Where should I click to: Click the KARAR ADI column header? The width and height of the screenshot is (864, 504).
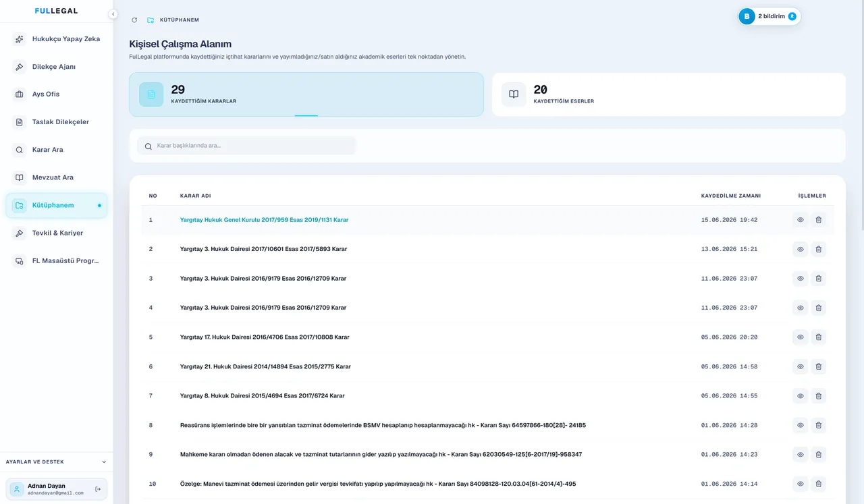click(x=195, y=196)
